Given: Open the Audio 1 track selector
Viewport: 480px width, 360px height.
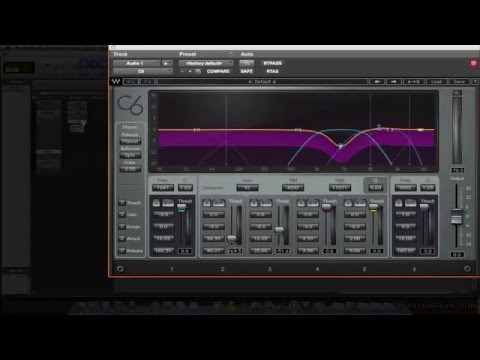Looking at the screenshot, I should [137, 63].
